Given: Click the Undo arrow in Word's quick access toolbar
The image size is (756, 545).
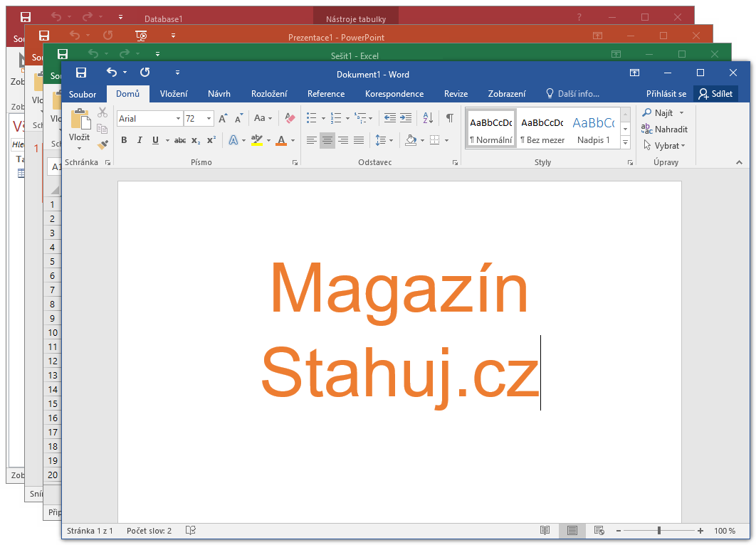Looking at the screenshot, I should [112, 73].
